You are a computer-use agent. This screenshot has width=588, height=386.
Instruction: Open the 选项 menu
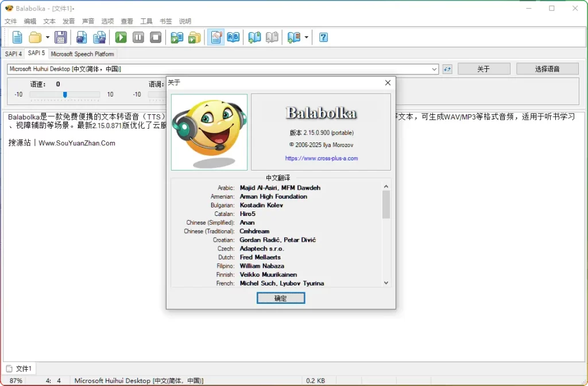(107, 21)
